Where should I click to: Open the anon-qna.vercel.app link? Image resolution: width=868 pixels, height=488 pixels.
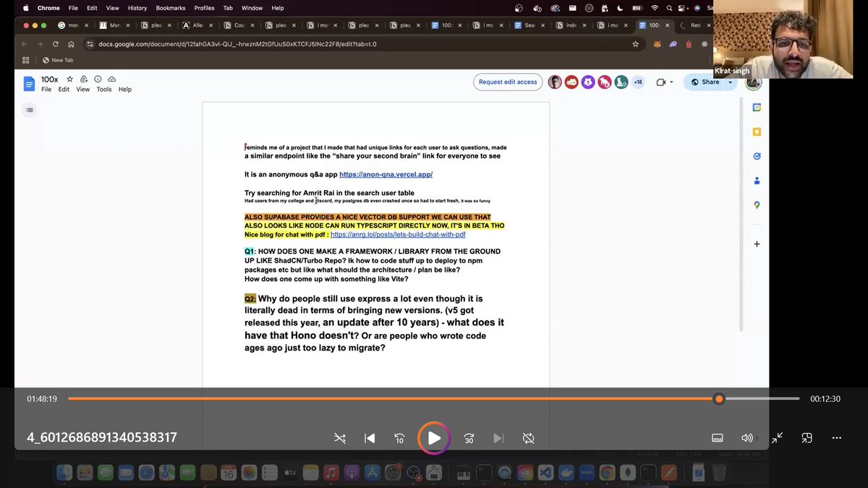[x=386, y=174]
